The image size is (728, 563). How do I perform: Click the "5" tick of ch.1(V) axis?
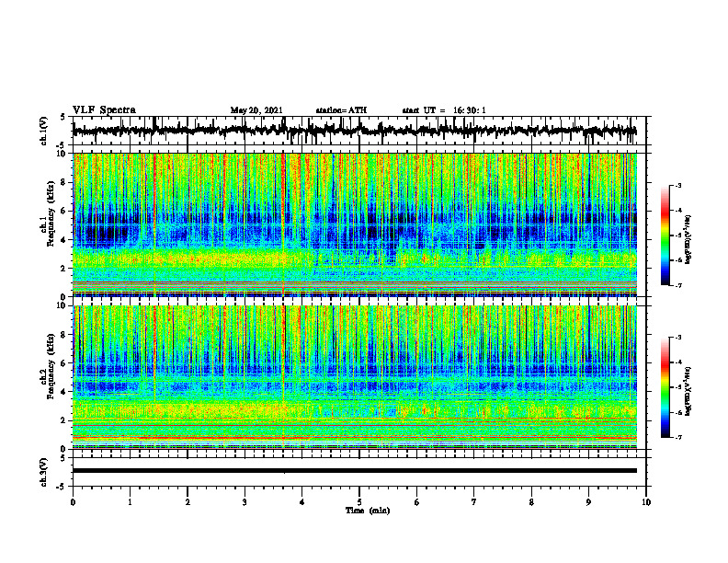click(x=63, y=117)
